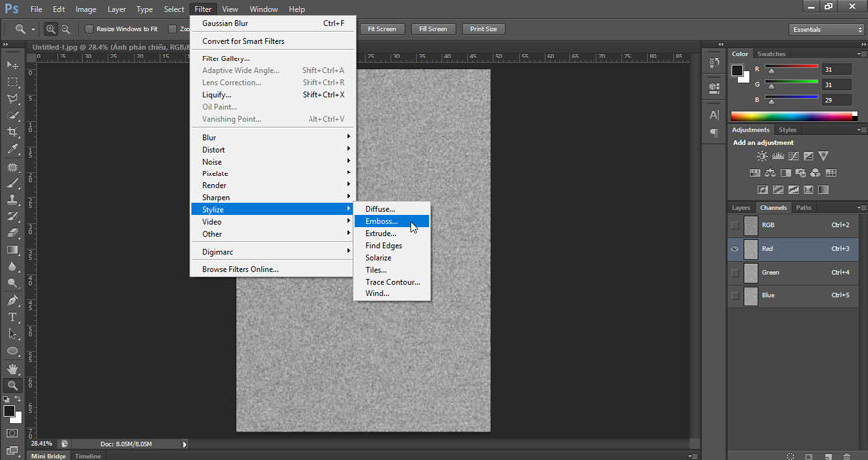Select Gaussian Blur last filter entry
This screenshot has height=460, width=868.
[273, 23]
